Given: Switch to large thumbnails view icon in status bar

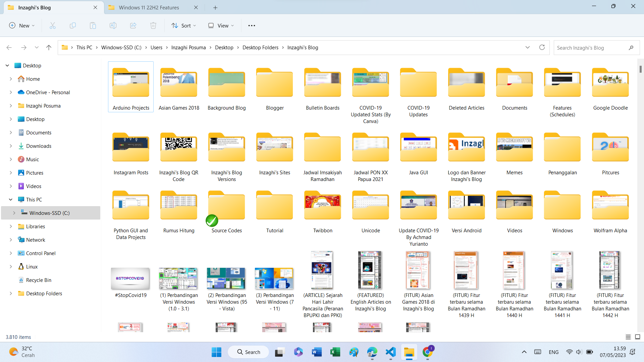Looking at the screenshot, I should tap(638, 337).
